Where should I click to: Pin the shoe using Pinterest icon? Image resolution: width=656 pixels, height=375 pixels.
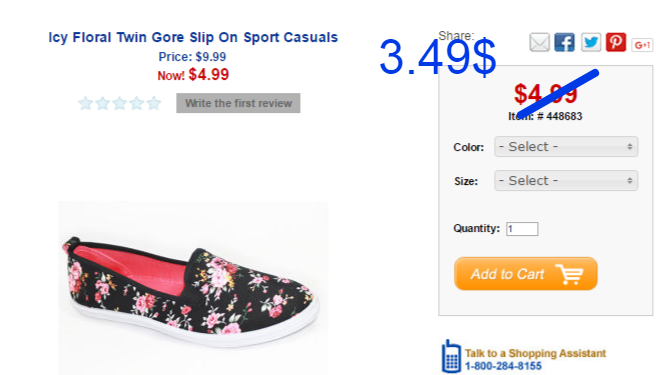coord(616,42)
